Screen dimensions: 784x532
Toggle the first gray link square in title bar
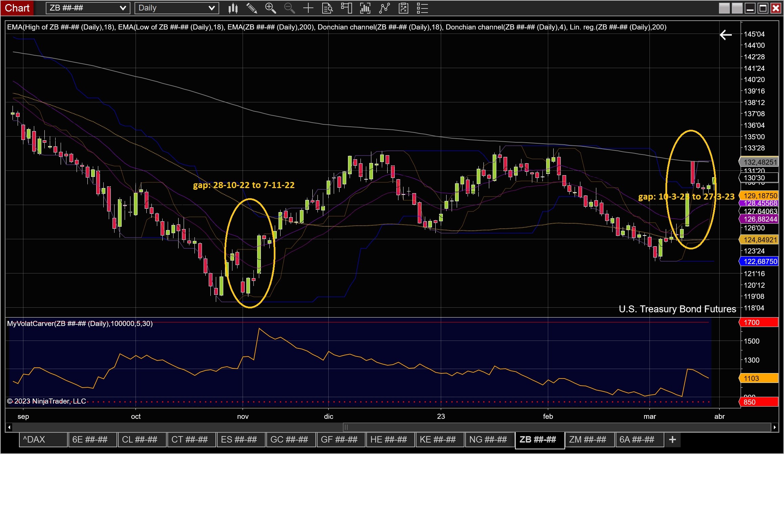tap(724, 8)
